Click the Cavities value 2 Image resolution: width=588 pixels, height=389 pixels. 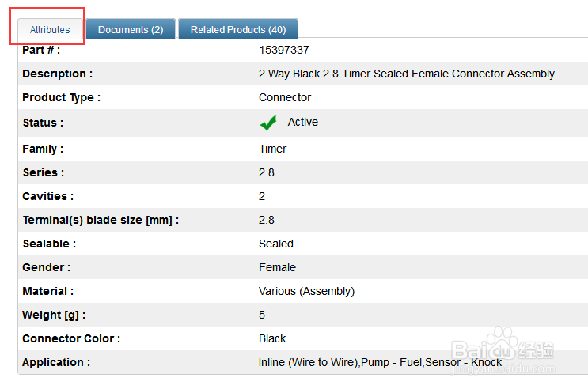pos(262,196)
